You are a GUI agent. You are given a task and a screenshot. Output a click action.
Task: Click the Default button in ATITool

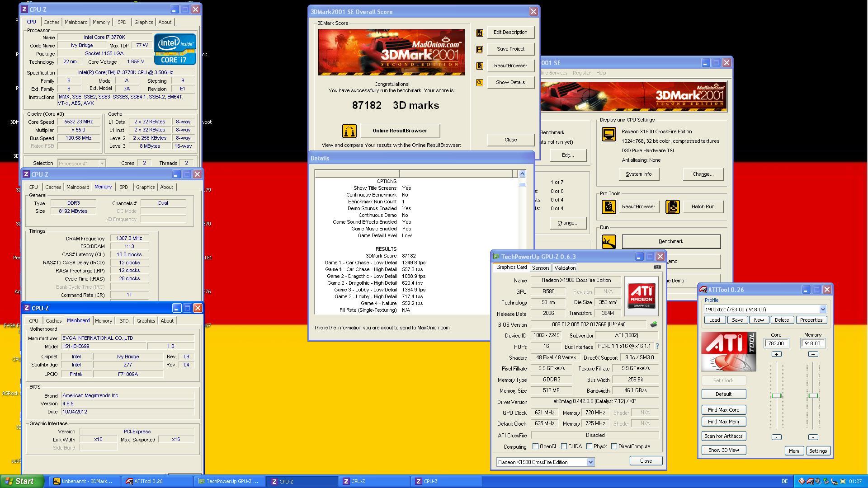723,394
